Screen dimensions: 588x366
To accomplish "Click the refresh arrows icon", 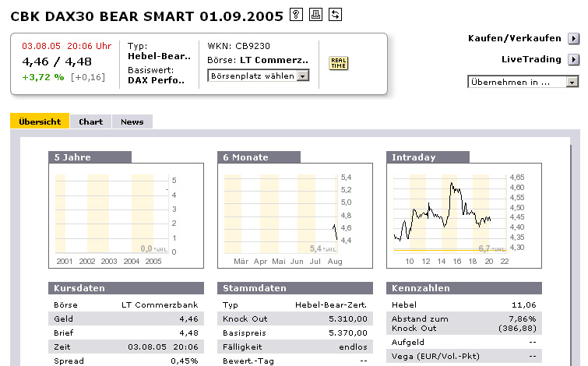I will point(335,15).
